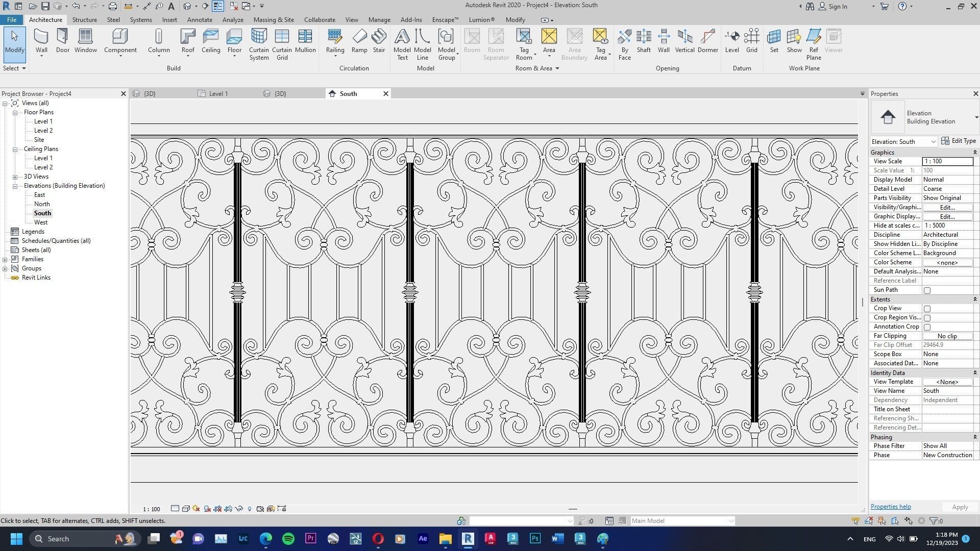Enable the Crop View checkbox
Image resolution: width=980 pixels, height=551 pixels.
click(927, 309)
